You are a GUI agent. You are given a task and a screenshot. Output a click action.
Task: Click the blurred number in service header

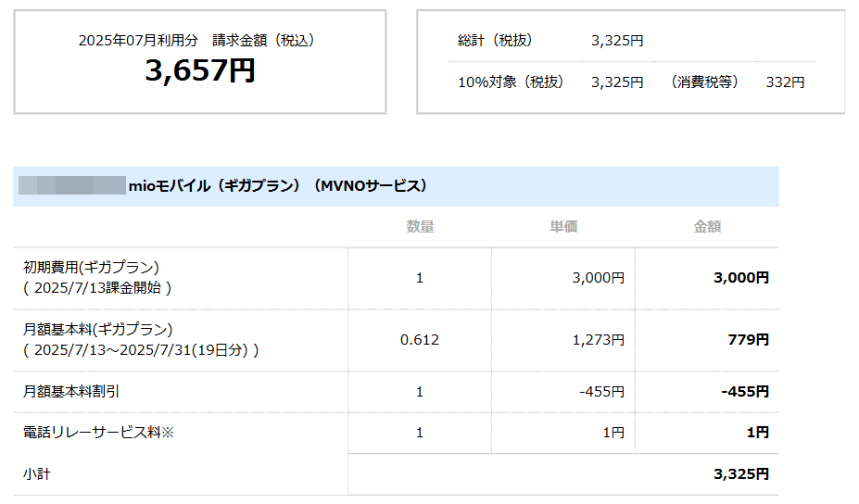[x=71, y=185]
